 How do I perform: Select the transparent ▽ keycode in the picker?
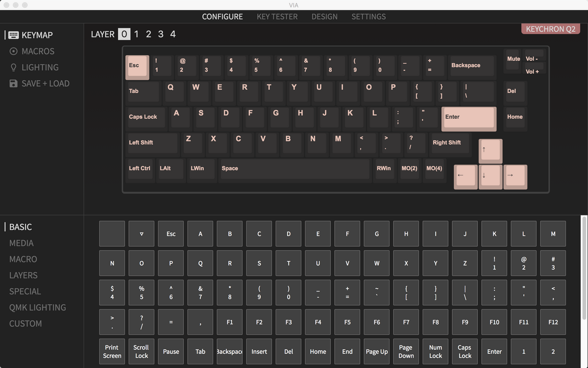pyautogui.click(x=141, y=234)
